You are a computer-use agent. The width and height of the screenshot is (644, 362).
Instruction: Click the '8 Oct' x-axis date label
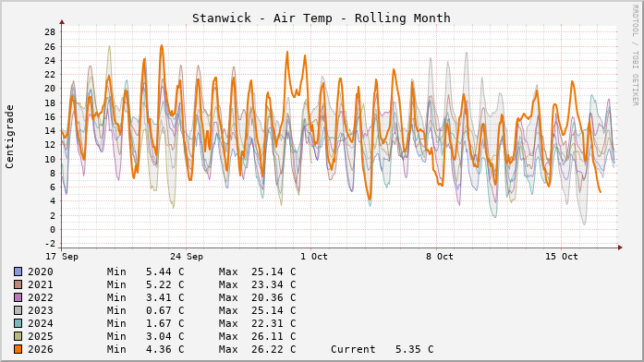[440, 257]
